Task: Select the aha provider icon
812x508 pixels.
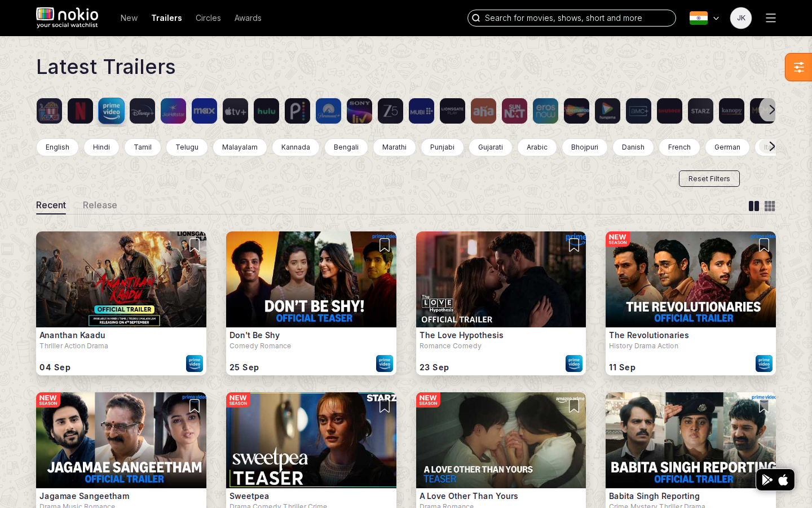Action: point(483,111)
